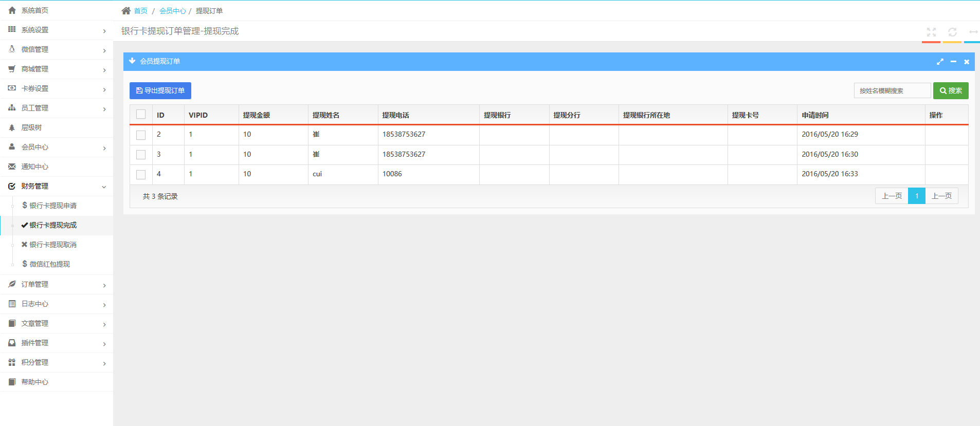Click the fullscreen icon in page header
The image size is (980, 426).
tap(931, 32)
